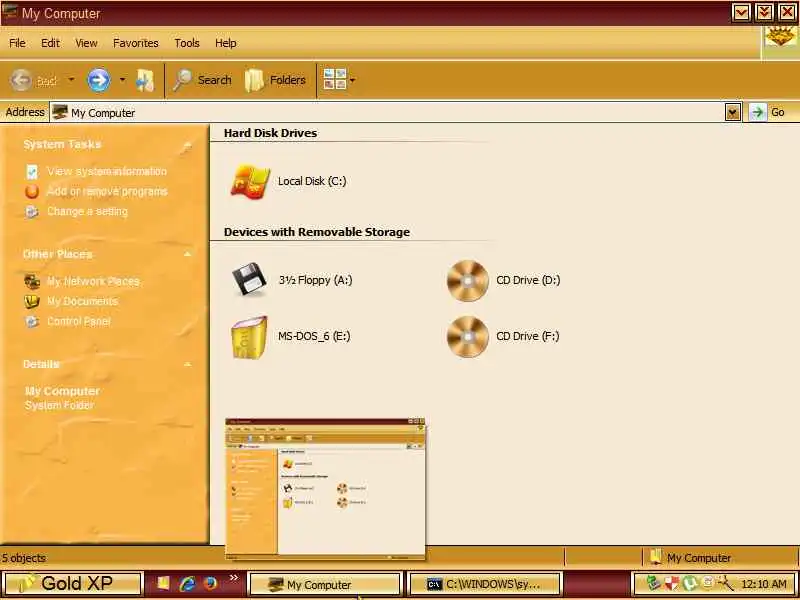Image resolution: width=800 pixels, height=600 pixels.
Task: Click the Change a setting icon
Action: point(32,211)
